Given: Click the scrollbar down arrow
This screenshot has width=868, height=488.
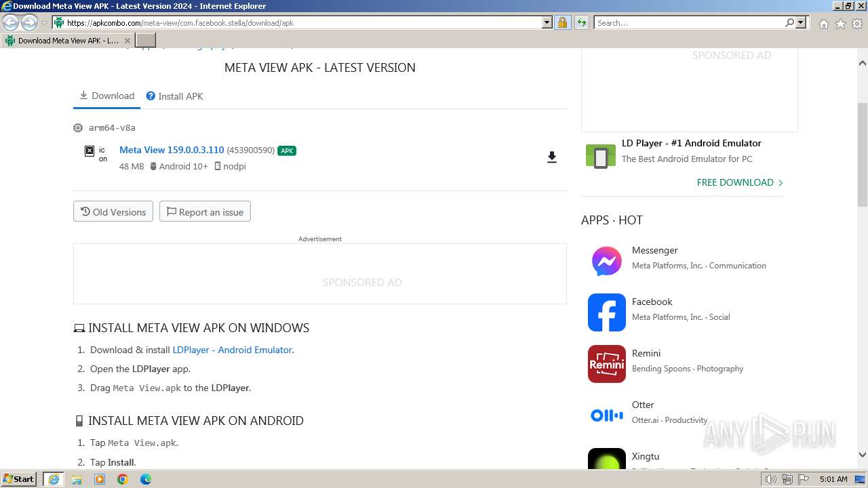Looking at the screenshot, I should [863, 455].
